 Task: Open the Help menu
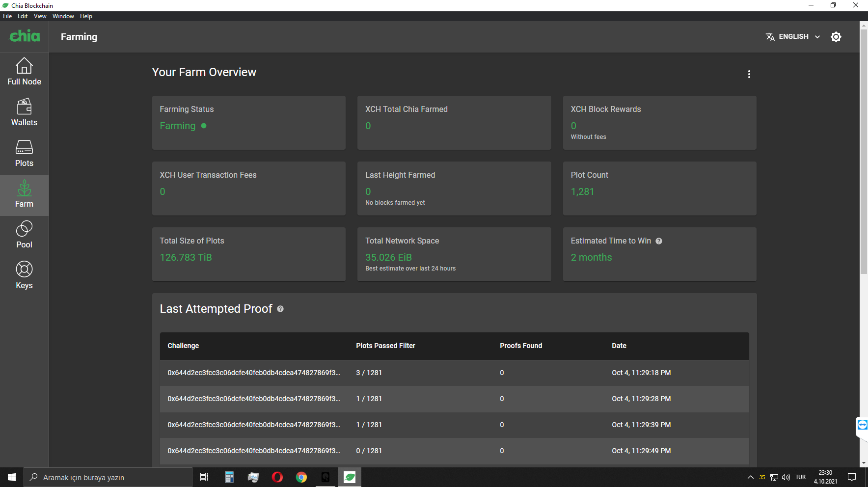point(86,16)
